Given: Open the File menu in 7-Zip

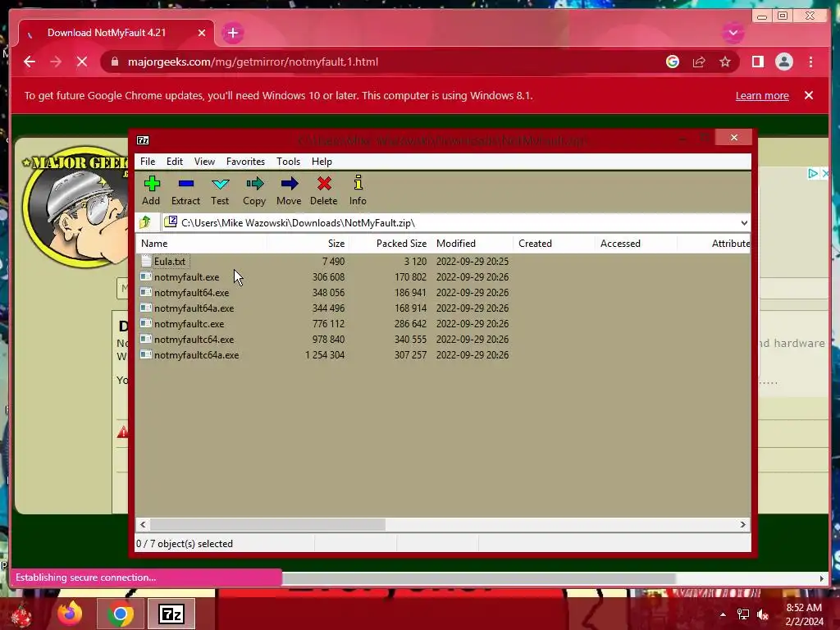Looking at the screenshot, I should click(x=148, y=162).
